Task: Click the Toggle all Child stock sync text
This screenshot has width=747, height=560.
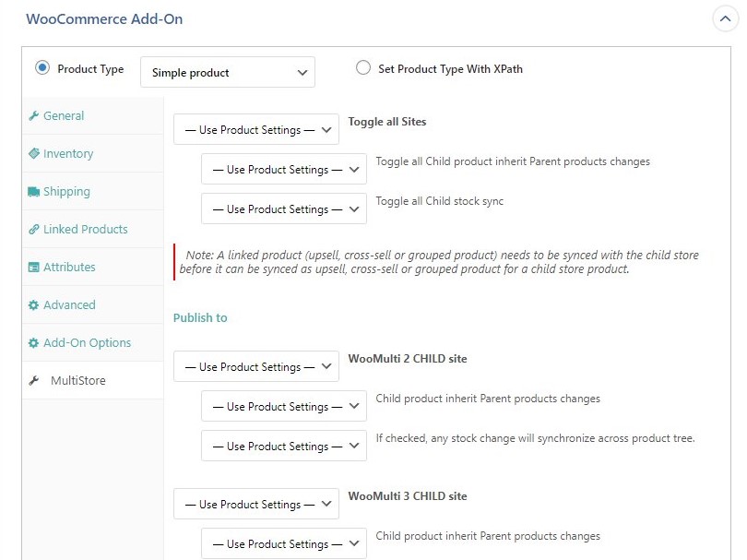Action: pyautogui.click(x=439, y=201)
